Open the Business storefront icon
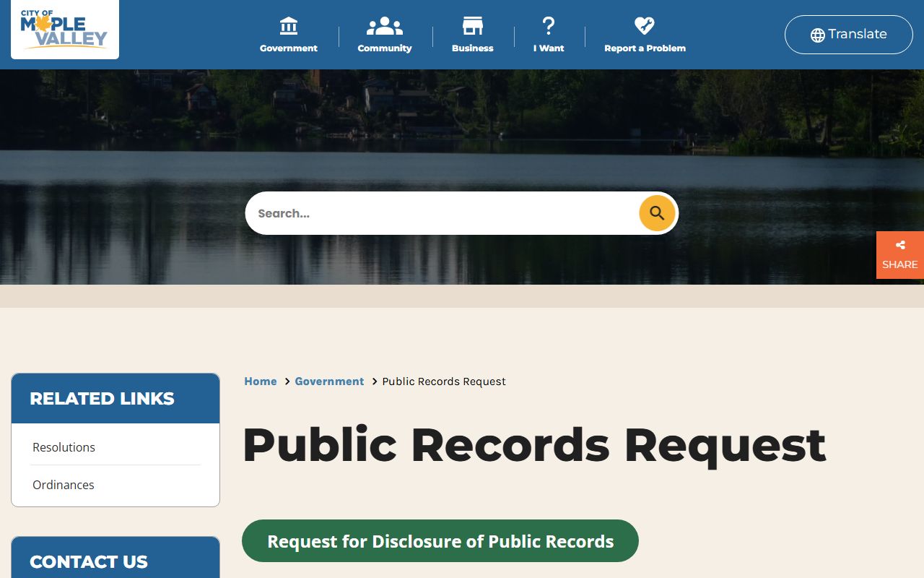Viewport: 924px width, 578px height. [x=473, y=26]
